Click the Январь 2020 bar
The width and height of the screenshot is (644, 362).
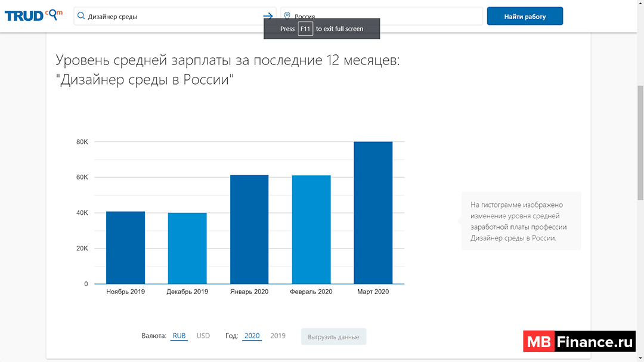[249, 229]
